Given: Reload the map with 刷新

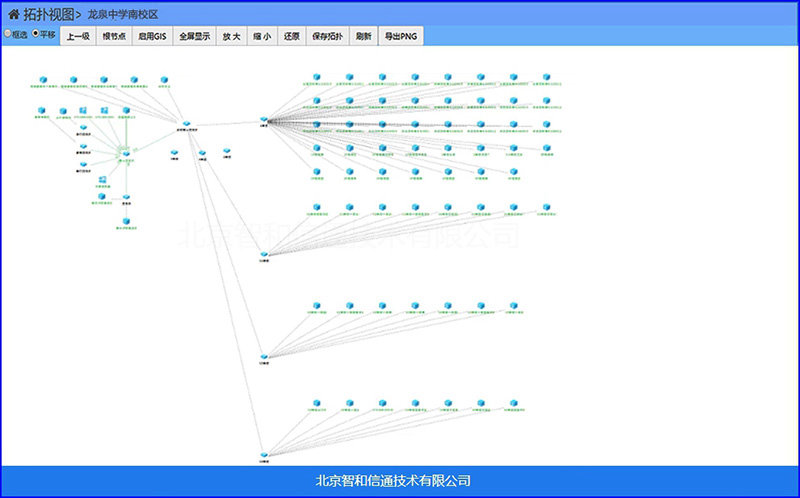Looking at the screenshot, I should [364, 36].
